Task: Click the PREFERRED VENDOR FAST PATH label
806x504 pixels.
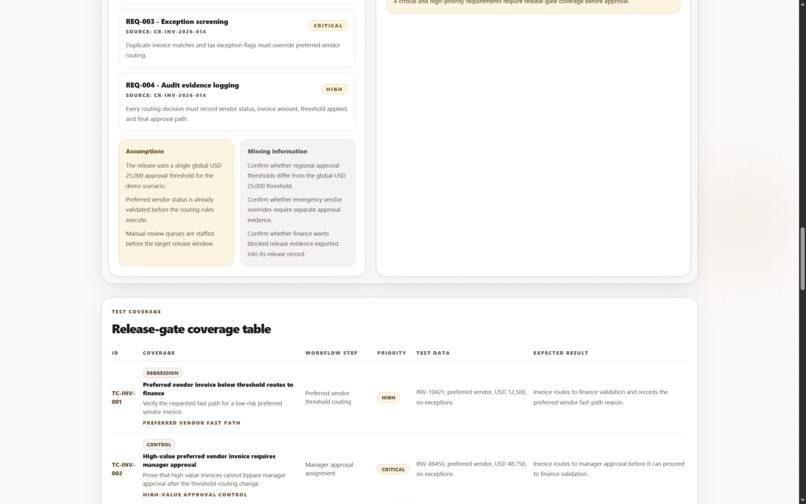Action: pos(192,423)
